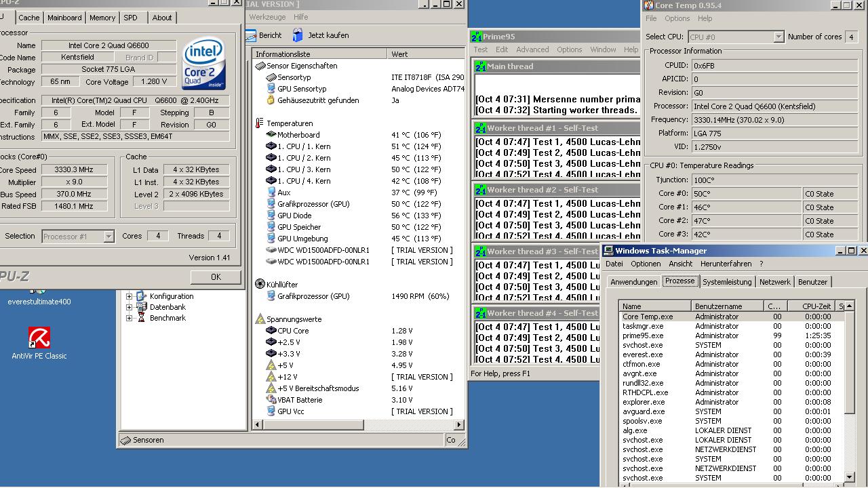Click the Everest horizontal scrollbar left arrow
The image size is (868, 488).
point(258,425)
